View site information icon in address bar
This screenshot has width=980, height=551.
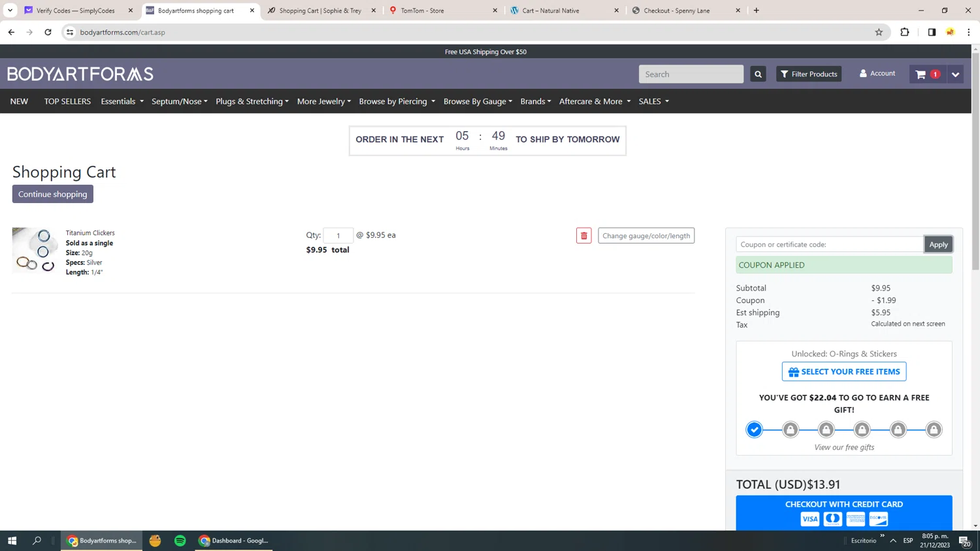pyautogui.click(x=70, y=32)
